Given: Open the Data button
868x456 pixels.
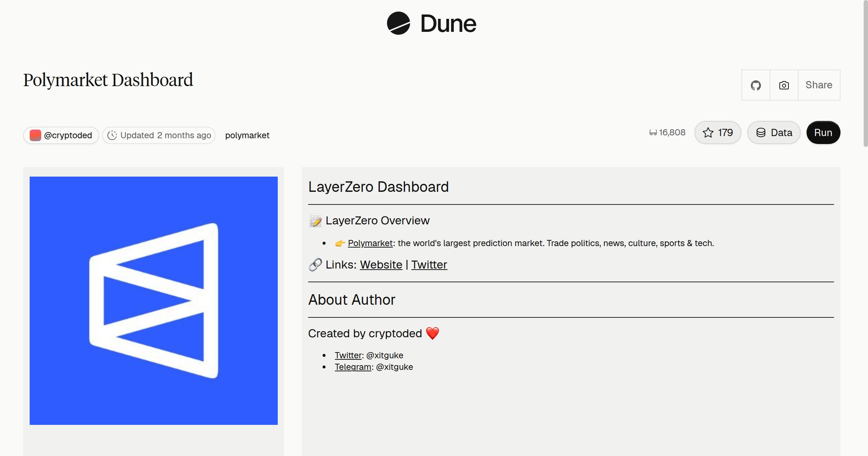Looking at the screenshot, I should [x=774, y=132].
